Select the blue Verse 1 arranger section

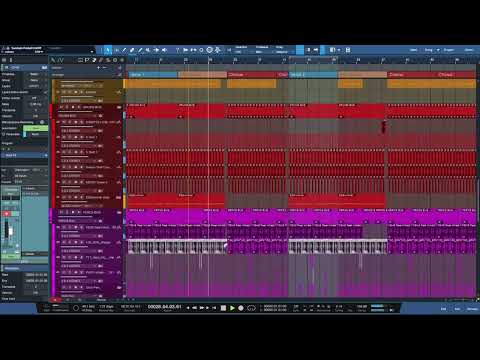tap(152, 75)
